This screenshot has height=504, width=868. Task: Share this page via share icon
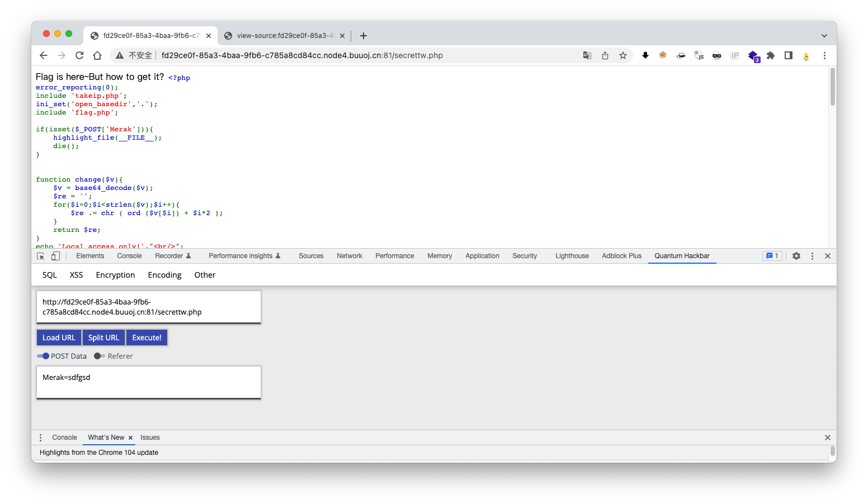tap(605, 55)
